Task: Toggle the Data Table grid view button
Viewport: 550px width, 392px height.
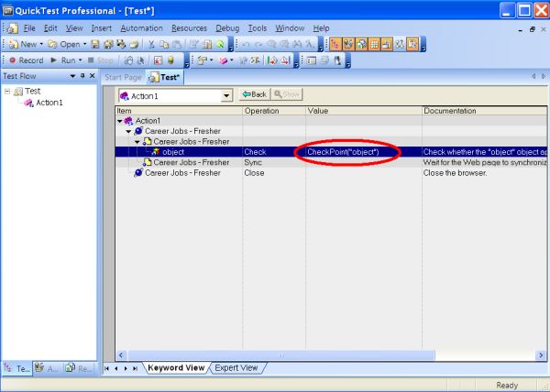Action: tap(374, 44)
